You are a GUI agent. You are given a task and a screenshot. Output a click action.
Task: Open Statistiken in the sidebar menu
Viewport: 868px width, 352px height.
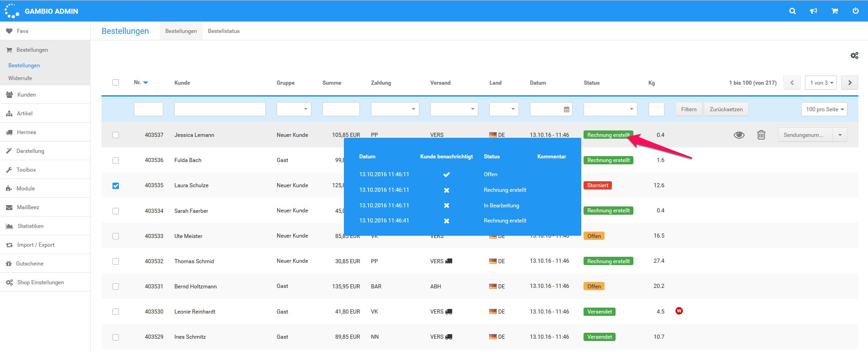pyautogui.click(x=31, y=226)
